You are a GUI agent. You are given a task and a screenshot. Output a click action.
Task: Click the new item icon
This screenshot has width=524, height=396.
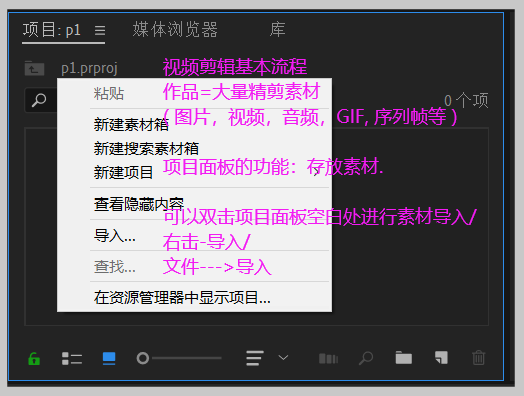pyautogui.click(x=441, y=358)
